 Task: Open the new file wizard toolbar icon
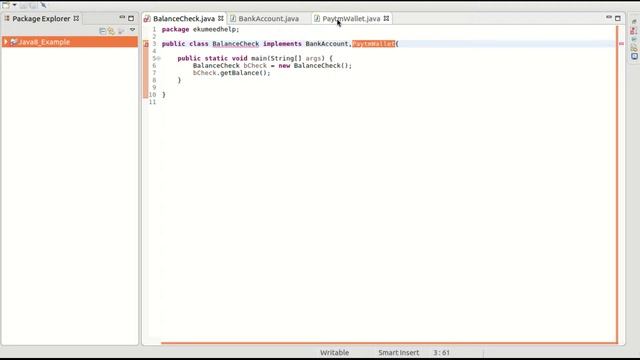(x=6, y=5)
